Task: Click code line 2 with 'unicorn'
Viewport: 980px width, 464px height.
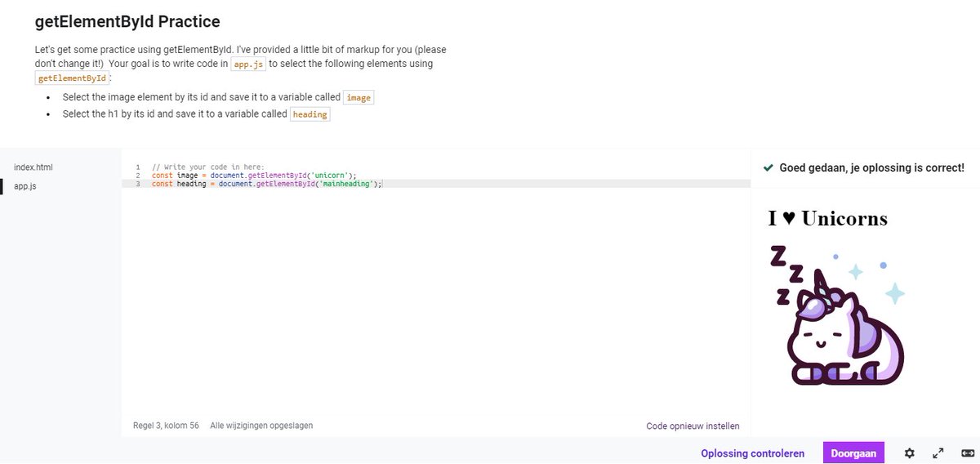Action: click(254, 176)
